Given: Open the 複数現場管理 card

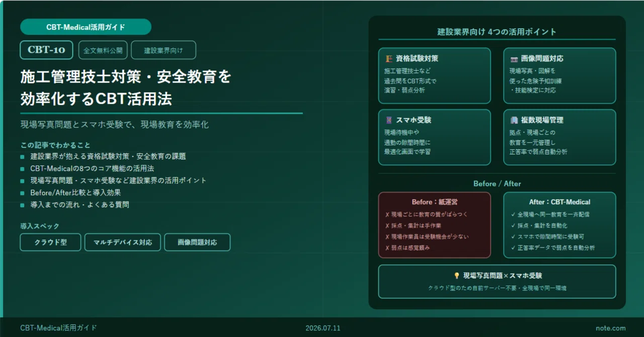Looking at the screenshot, I should coord(559,137).
